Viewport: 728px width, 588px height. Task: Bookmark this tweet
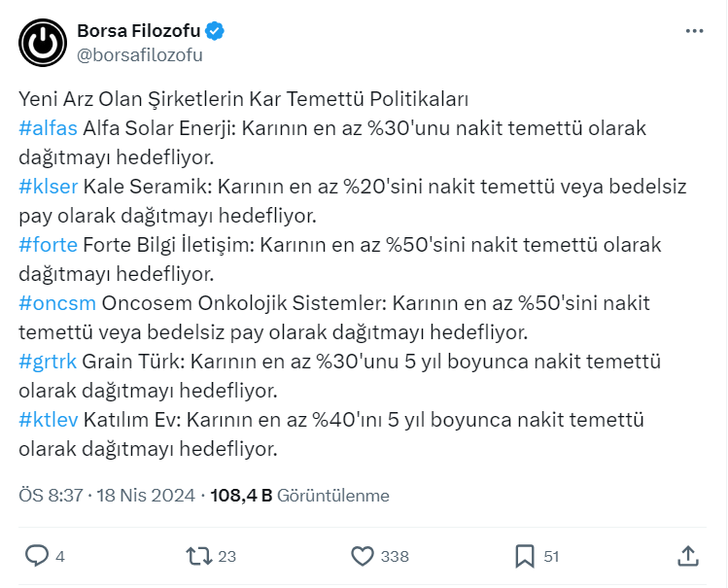tap(525, 556)
